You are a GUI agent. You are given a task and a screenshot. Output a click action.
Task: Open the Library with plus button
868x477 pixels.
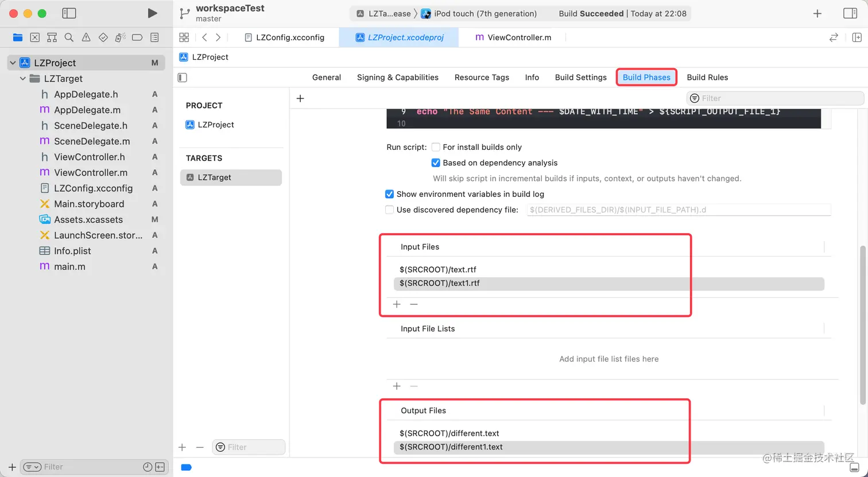[817, 13]
